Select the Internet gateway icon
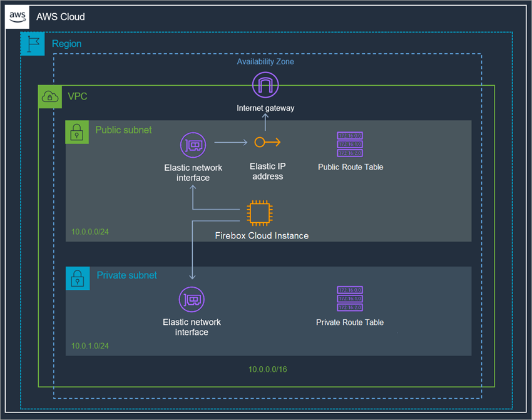This screenshot has width=532, height=420. pyautogui.click(x=265, y=85)
